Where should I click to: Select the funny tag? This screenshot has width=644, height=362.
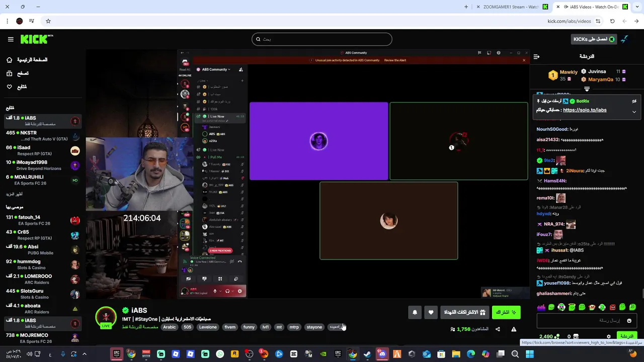point(249,327)
